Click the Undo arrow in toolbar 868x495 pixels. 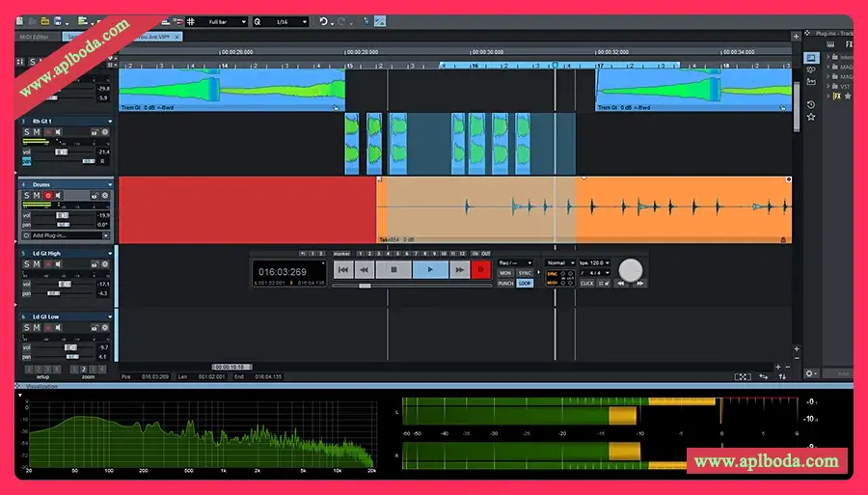coord(324,21)
